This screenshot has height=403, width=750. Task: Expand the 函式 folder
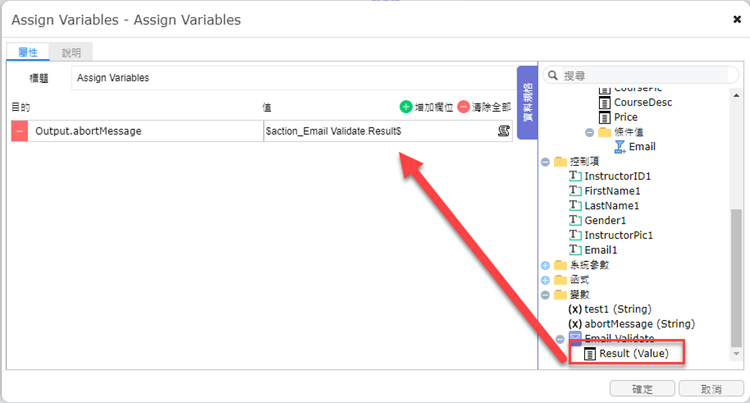pyautogui.click(x=545, y=280)
